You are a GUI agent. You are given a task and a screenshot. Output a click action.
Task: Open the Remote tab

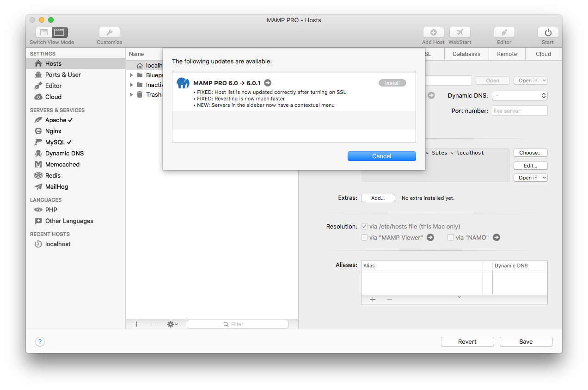coord(507,54)
